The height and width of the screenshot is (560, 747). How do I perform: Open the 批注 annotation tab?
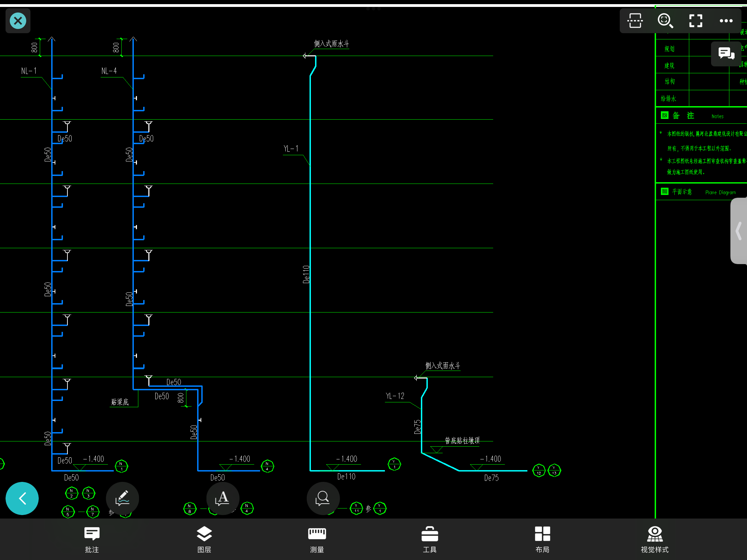click(x=92, y=540)
